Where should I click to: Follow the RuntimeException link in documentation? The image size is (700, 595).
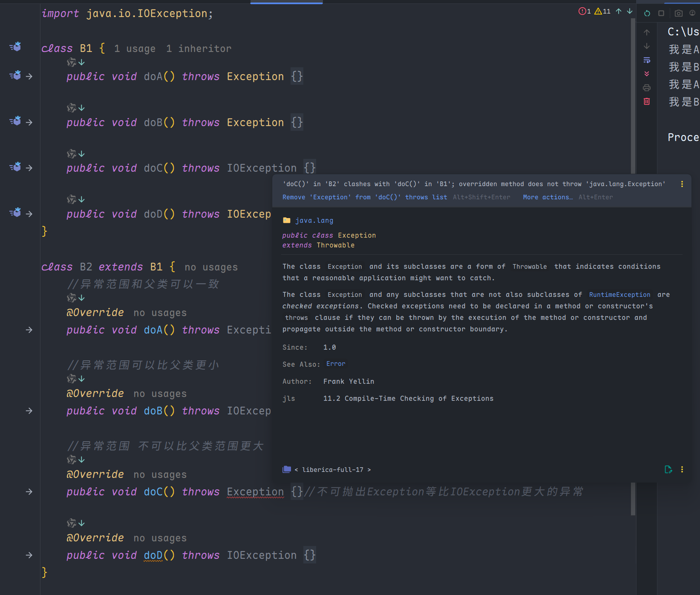click(619, 295)
